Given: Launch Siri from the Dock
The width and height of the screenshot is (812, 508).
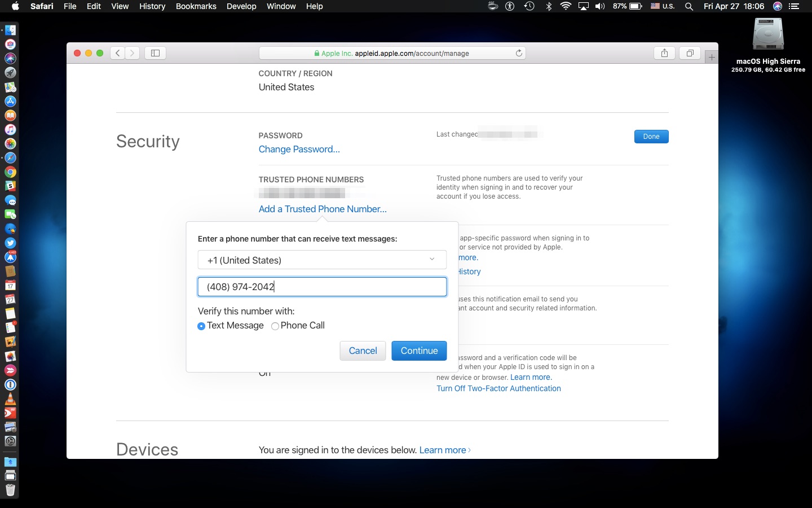Looking at the screenshot, I should 10,58.
